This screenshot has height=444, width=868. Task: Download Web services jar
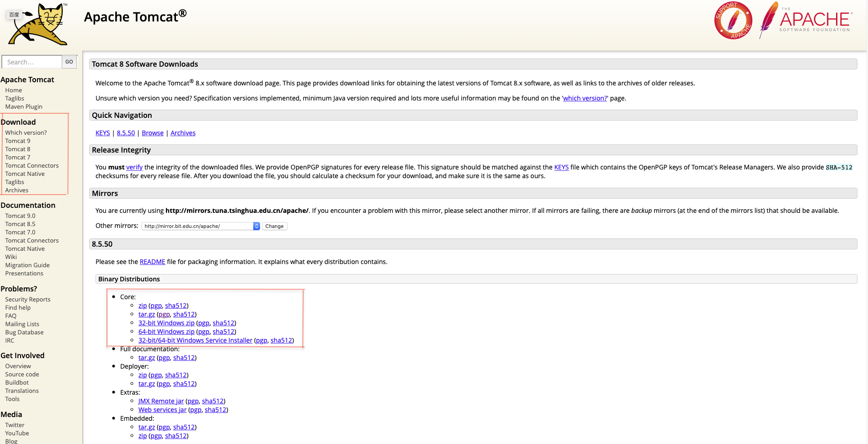(x=162, y=410)
